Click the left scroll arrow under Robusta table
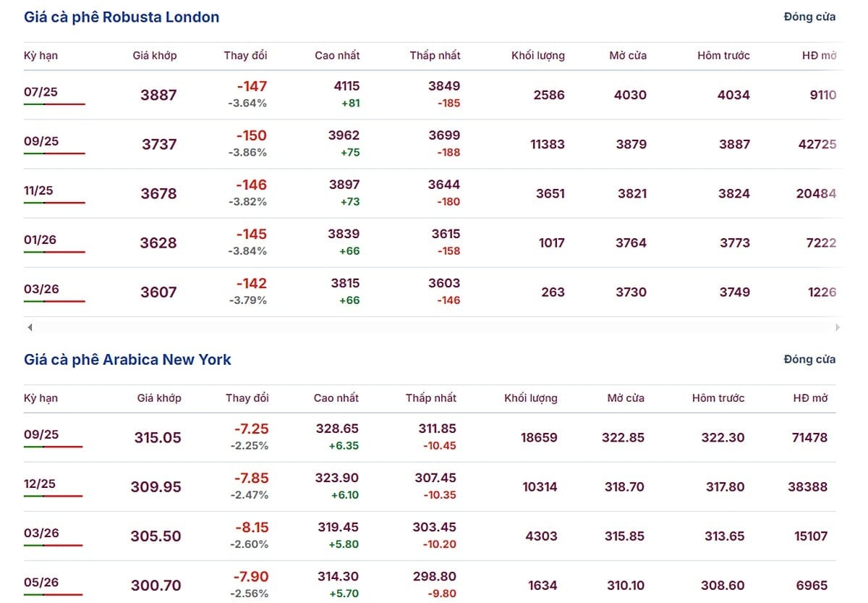Viewport: 868px width, 603px height. pos(30,328)
